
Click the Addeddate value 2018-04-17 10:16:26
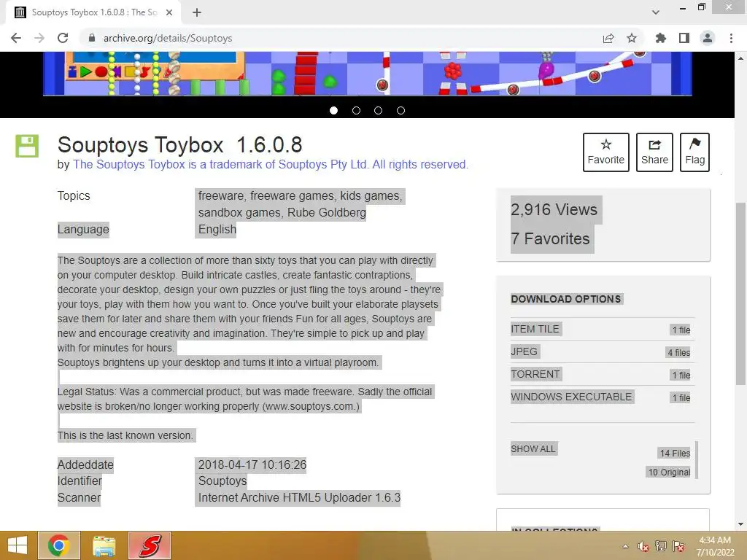pos(252,464)
